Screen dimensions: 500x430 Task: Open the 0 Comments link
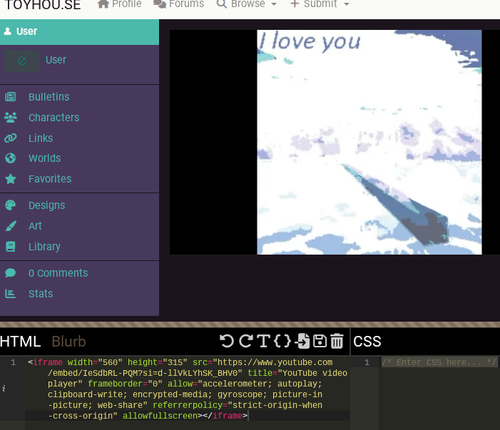click(x=58, y=273)
